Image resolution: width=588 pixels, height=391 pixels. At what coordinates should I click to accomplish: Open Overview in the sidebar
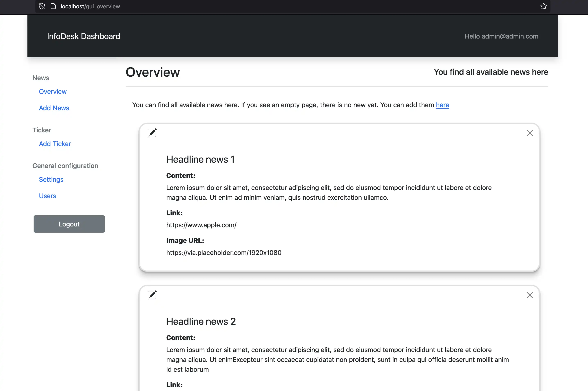(x=53, y=92)
